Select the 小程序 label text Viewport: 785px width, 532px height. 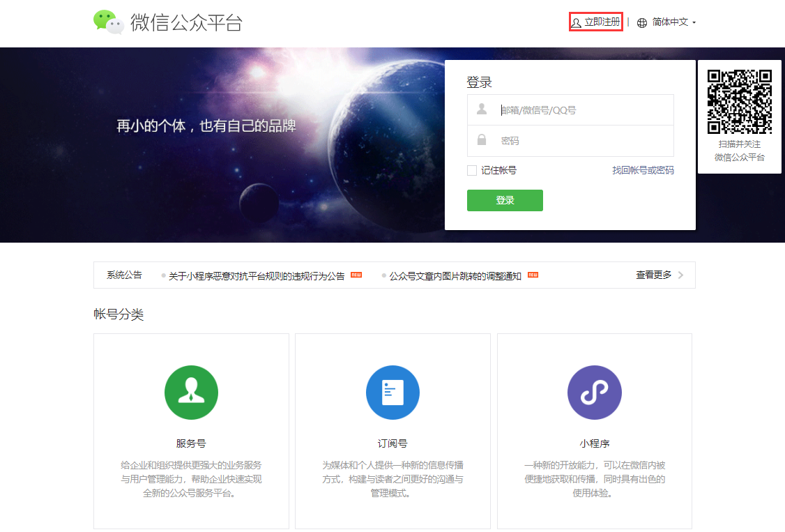click(x=594, y=443)
